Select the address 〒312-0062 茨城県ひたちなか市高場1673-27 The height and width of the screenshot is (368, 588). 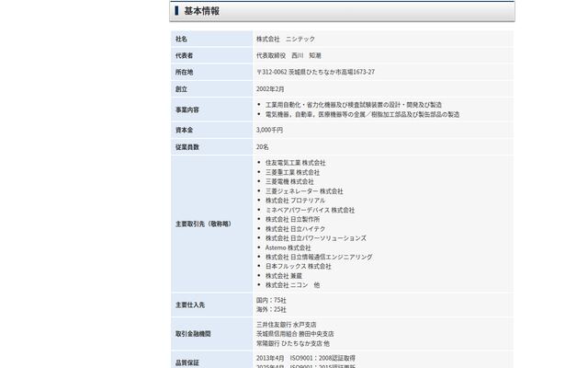coord(315,72)
